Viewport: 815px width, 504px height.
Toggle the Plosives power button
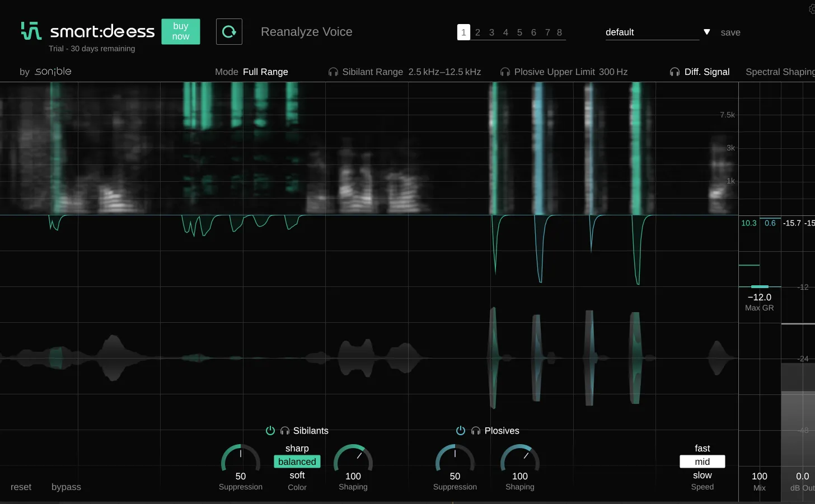point(461,431)
